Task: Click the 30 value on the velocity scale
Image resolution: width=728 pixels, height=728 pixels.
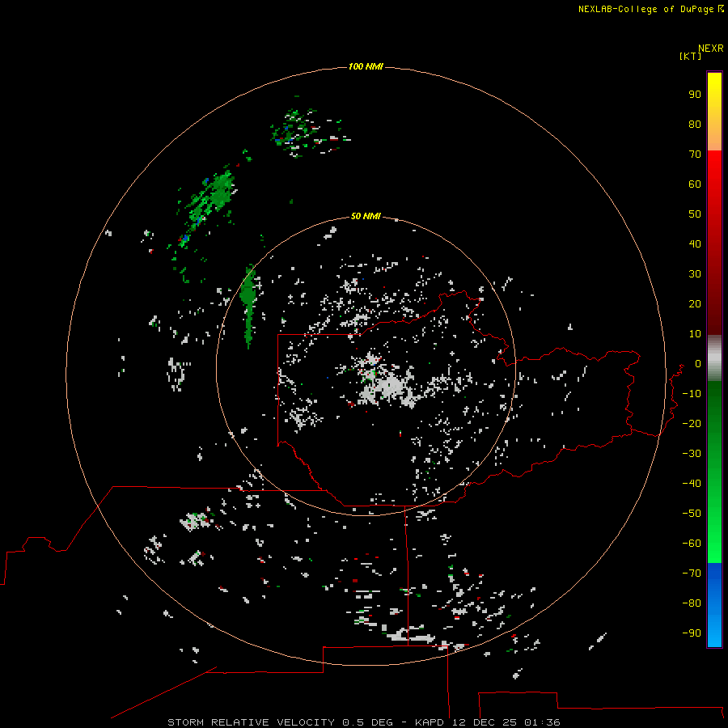Action: click(695, 274)
